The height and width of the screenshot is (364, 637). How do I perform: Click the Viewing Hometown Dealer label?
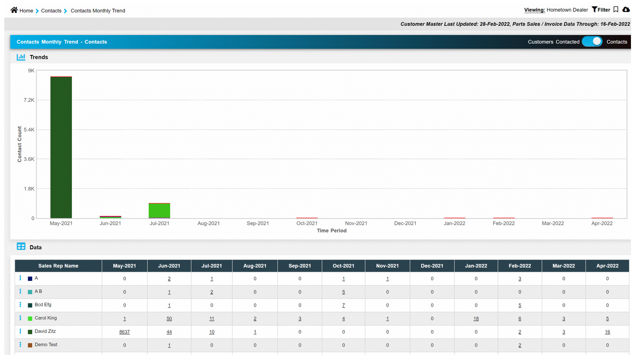pos(556,10)
